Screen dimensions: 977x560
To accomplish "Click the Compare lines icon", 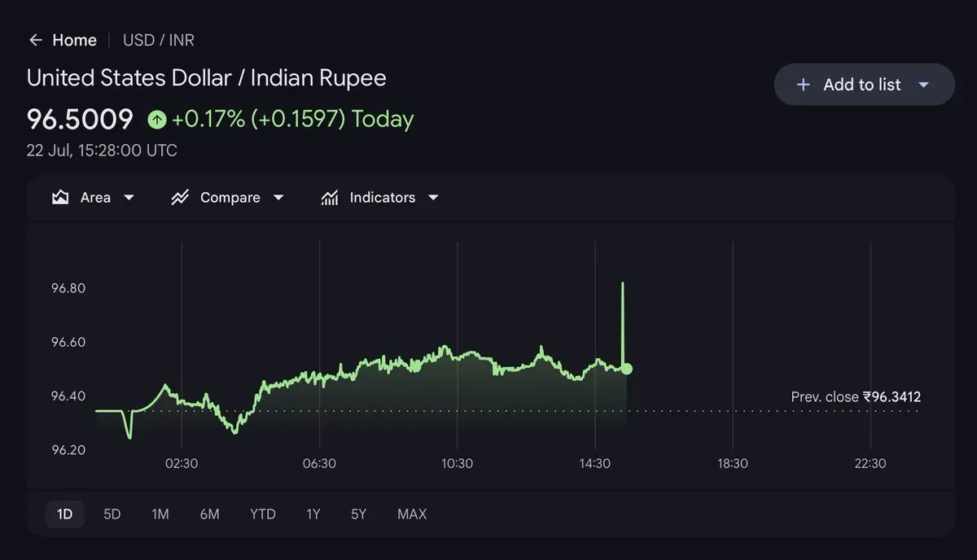I will tap(180, 198).
